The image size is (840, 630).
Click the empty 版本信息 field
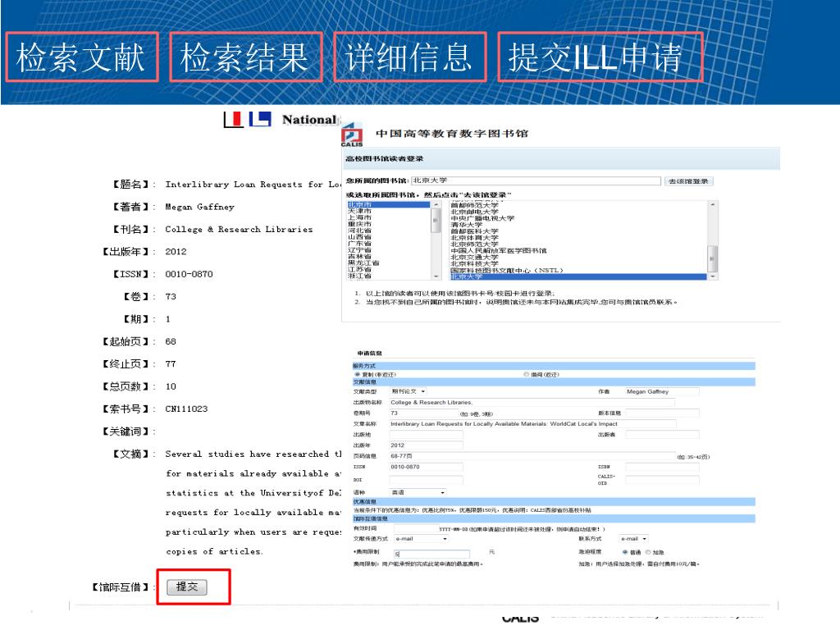tap(662, 413)
